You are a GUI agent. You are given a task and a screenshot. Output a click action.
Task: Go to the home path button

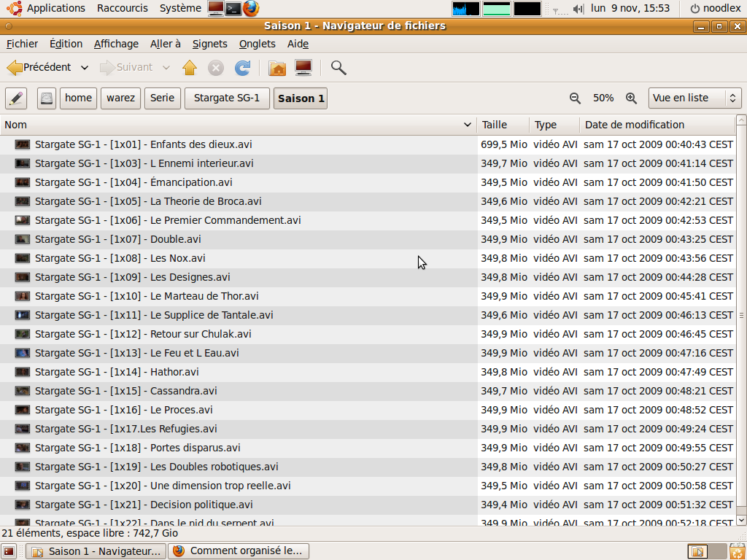click(x=79, y=98)
